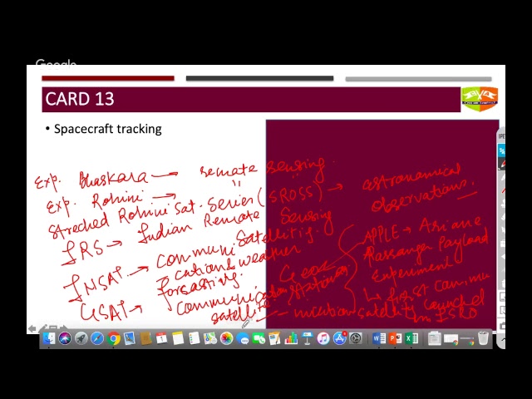Go to previous slide arrow
This screenshot has width=532, height=399.
(32, 328)
